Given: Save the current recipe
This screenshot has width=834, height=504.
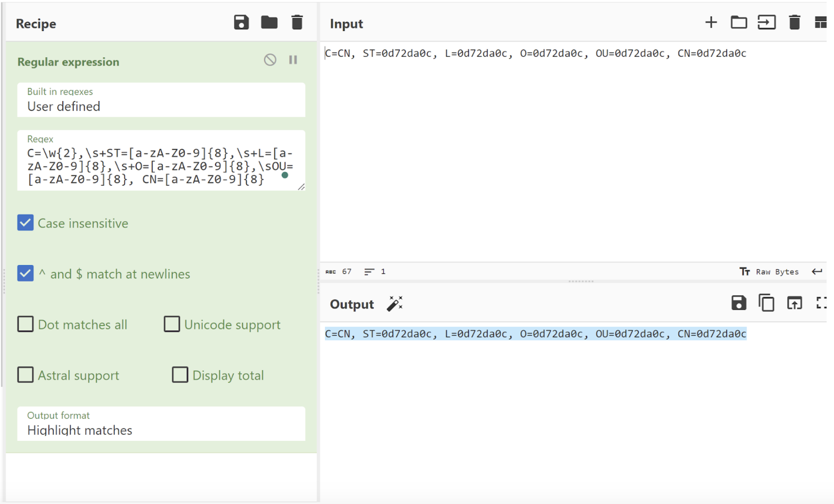Looking at the screenshot, I should (x=241, y=23).
